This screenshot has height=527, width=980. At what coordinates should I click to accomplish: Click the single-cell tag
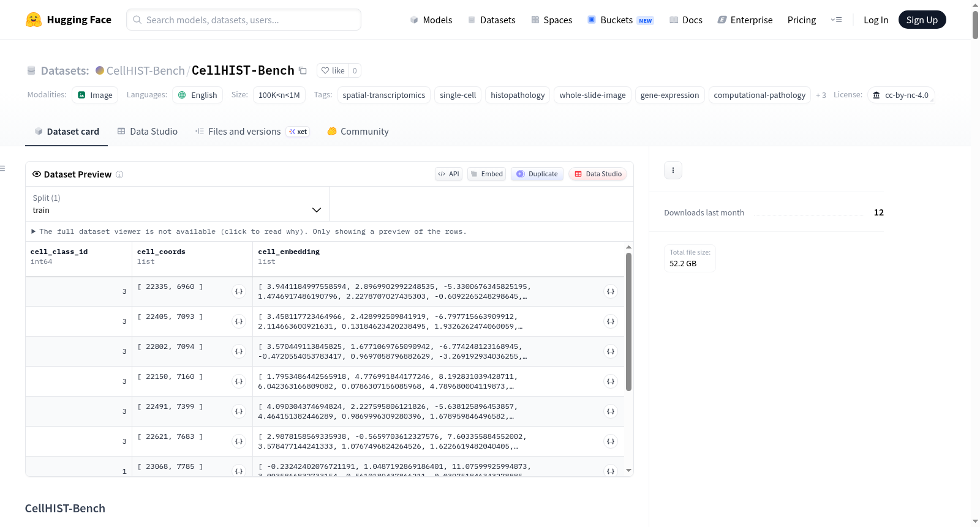pos(458,95)
